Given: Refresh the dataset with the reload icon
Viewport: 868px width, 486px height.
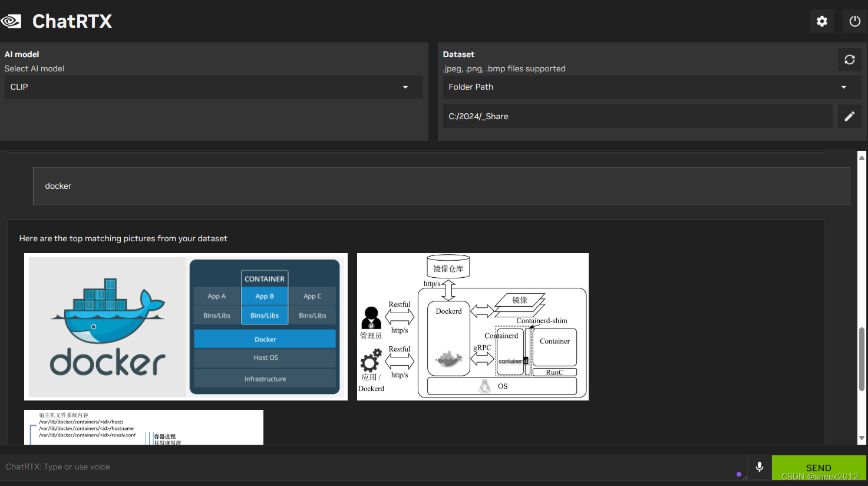Looking at the screenshot, I should tap(850, 60).
